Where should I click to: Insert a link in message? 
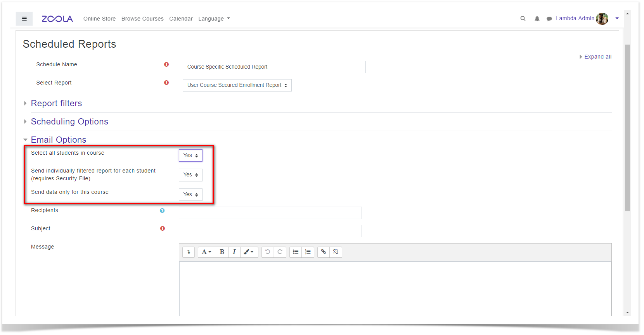324,252
